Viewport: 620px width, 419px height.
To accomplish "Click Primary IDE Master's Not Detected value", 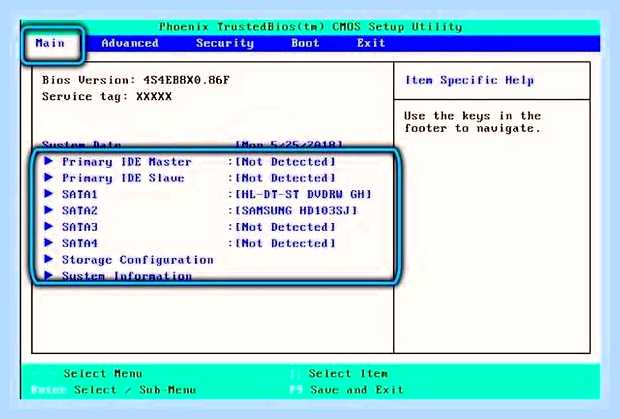I will tap(285, 162).
